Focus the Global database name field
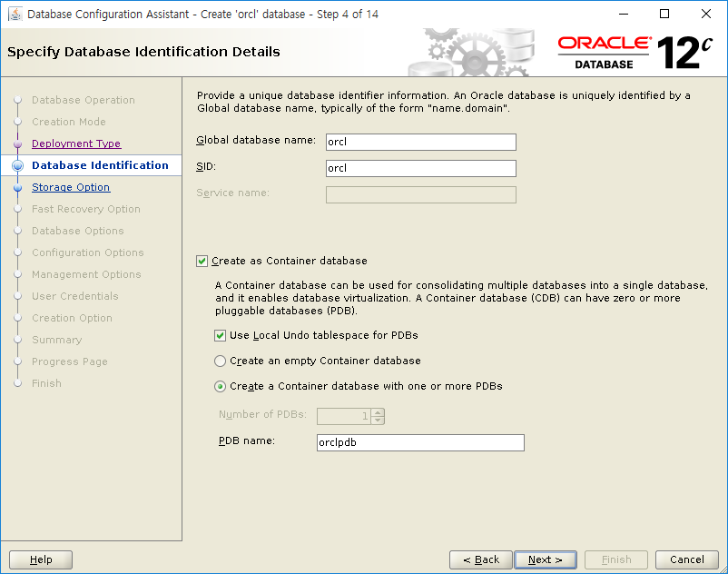The width and height of the screenshot is (728, 574). (420, 142)
